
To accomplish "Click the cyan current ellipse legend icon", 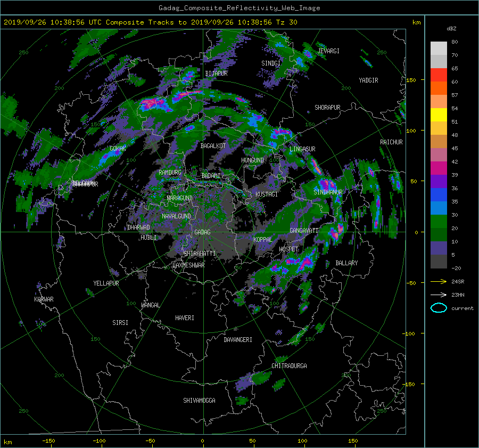I will [x=439, y=308].
